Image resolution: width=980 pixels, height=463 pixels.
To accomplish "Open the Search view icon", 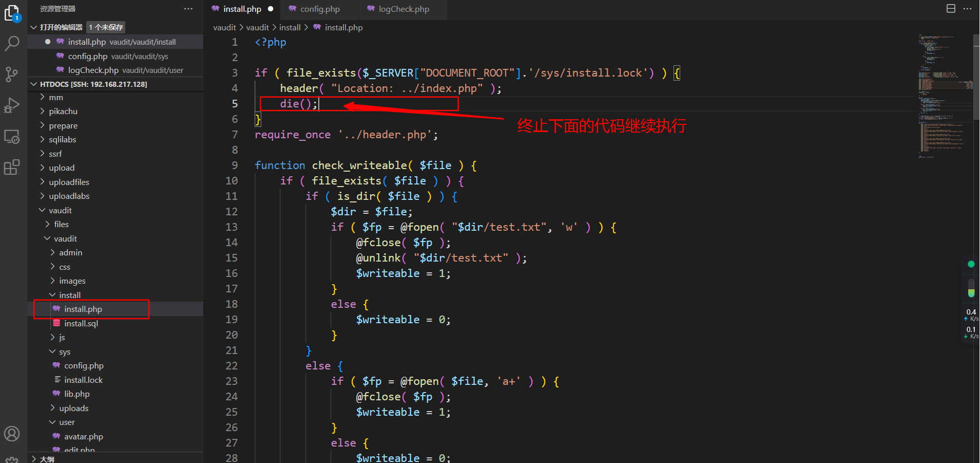I will coord(12,44).
